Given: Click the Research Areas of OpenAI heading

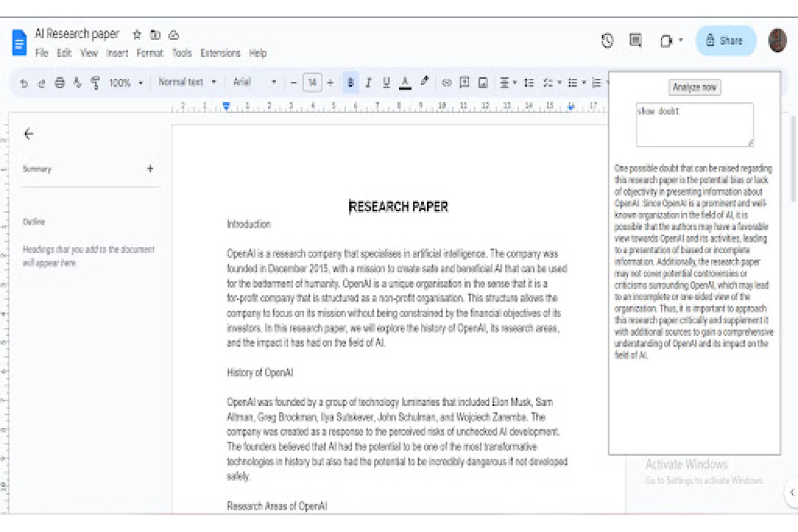Looking at the screenshot, I should point(277,506).
